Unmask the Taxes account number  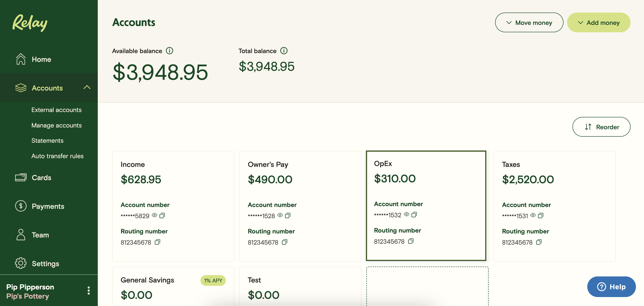(x=533, y=215)
